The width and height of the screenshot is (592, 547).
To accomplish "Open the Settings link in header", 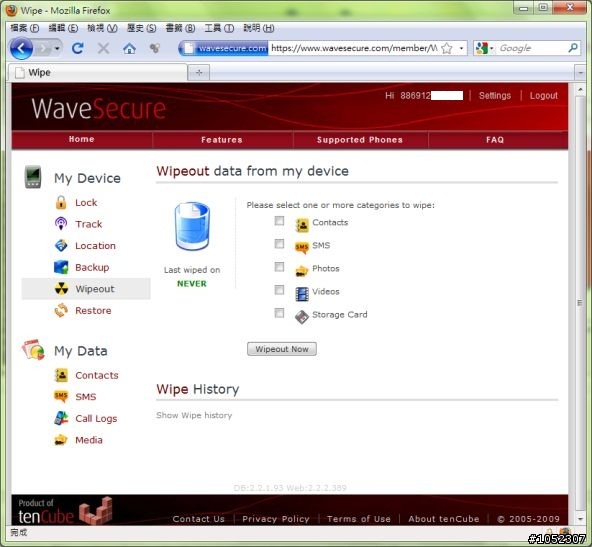I will (495, 96).
